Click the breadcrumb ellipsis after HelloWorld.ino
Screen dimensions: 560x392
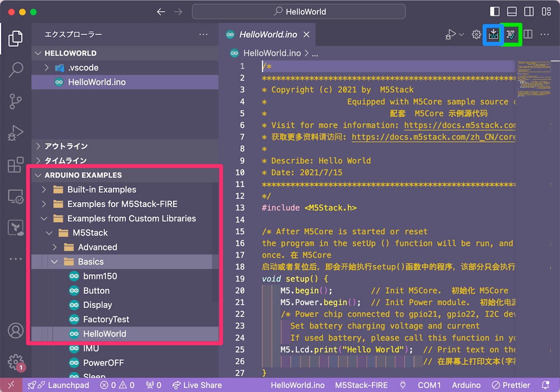pyautogui.click(x=315, y=53)
